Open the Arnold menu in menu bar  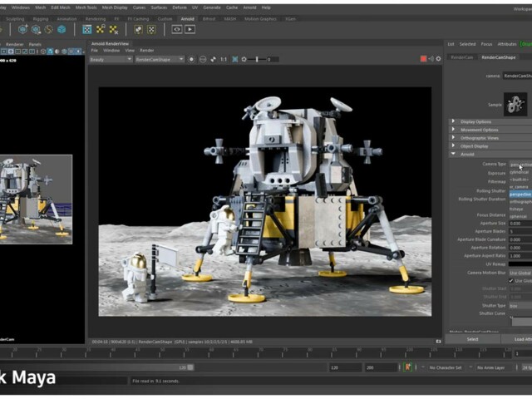[249, 7]
